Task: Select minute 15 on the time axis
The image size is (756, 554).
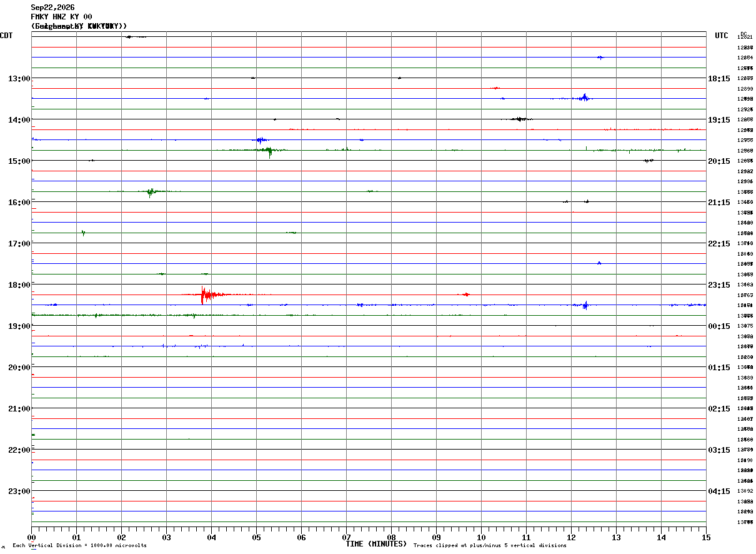Action: coord(706,537)
